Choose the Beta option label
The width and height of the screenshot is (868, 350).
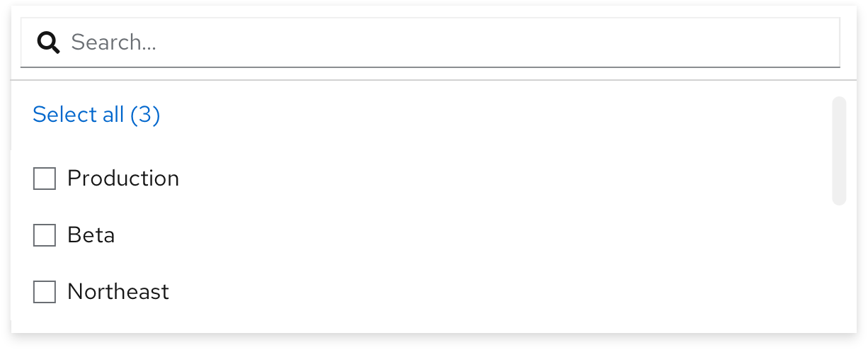[x=91, y=235]
